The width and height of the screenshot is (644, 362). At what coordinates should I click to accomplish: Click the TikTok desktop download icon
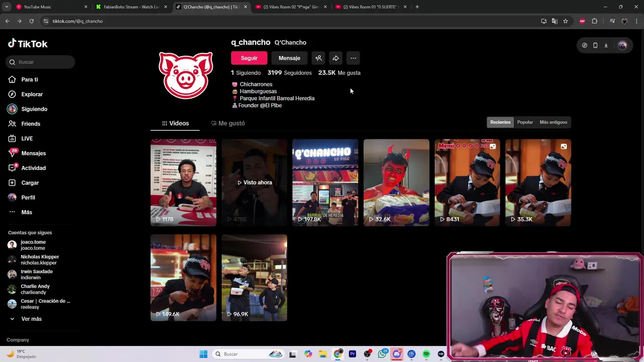606,45
